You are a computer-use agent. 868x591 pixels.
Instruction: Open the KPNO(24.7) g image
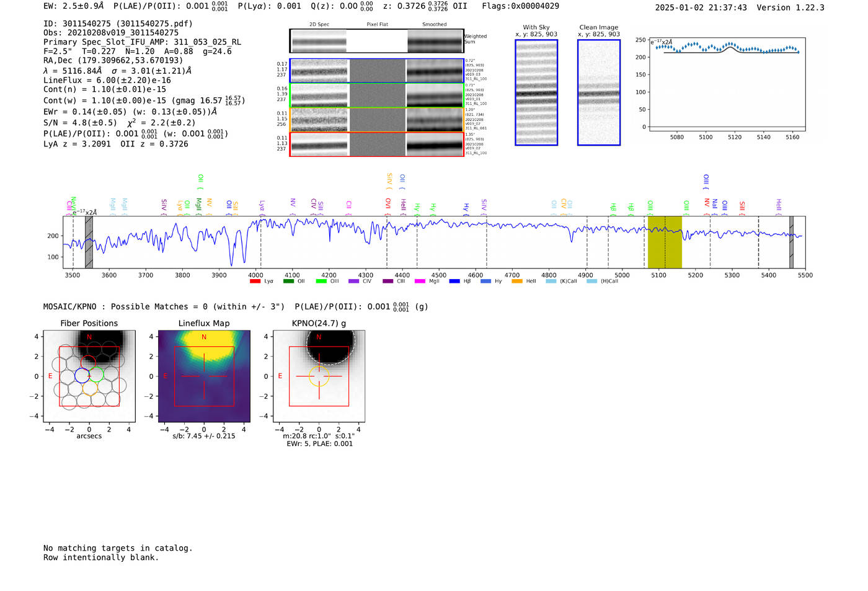[x=319, y=376]
